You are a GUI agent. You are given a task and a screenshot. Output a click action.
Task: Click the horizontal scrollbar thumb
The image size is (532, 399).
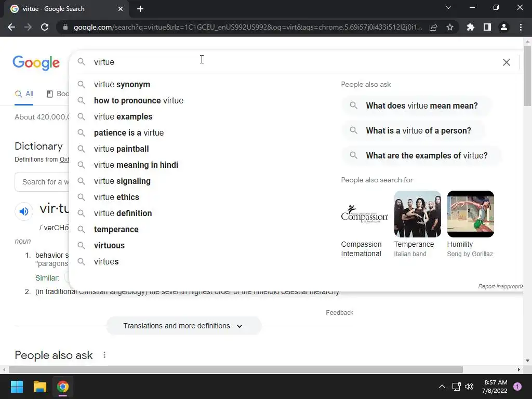pos(236,369)
